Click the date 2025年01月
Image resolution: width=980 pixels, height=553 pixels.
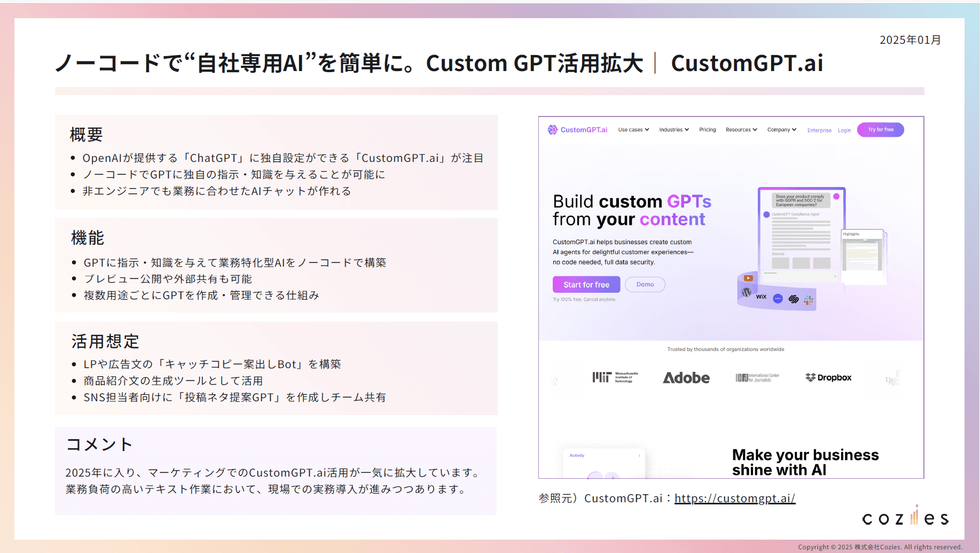910,40
